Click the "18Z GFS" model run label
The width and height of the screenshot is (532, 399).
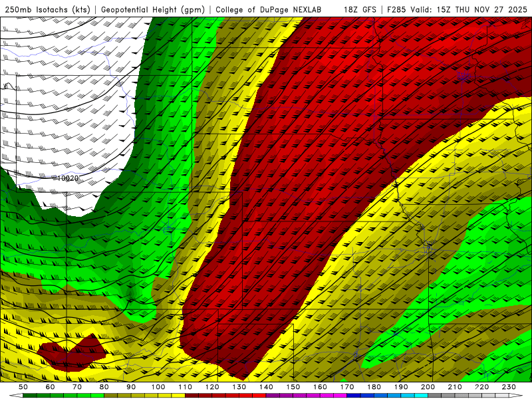[x=360, y=9]
